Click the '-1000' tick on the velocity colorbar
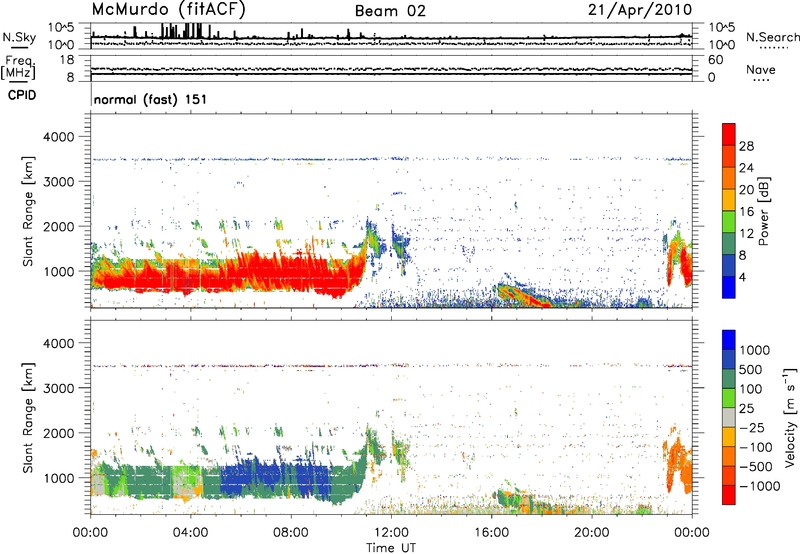This screenshot has width=800, height=554. coord(759,486)
